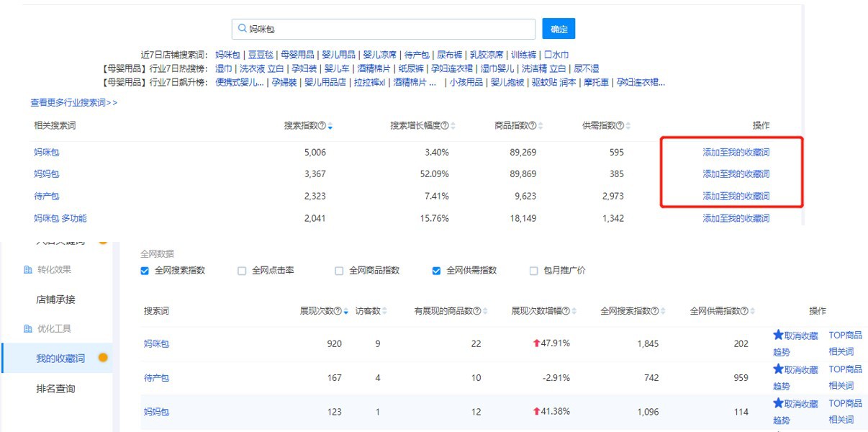This screenshot has height=432, width=868.
Task: Click 洗衣液 立白 in hot search list
Action: (x=261, y=68)
